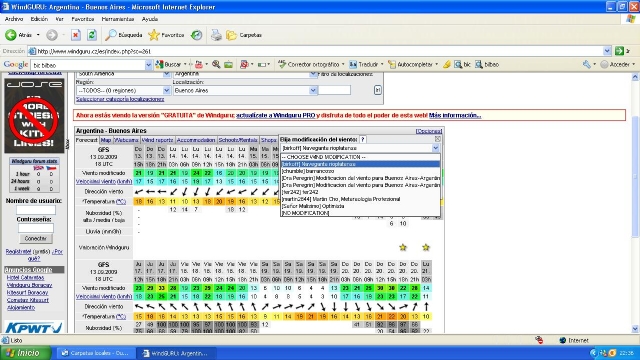Expand the Región TODOS dropdown
This screenshot has height=360, width=640.
(x=167, y=90)
